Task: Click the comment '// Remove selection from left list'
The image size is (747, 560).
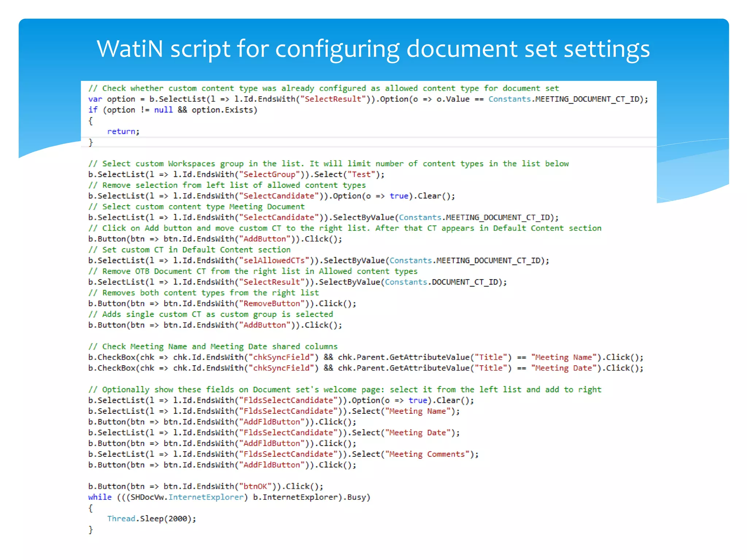Action: [227, 185]
